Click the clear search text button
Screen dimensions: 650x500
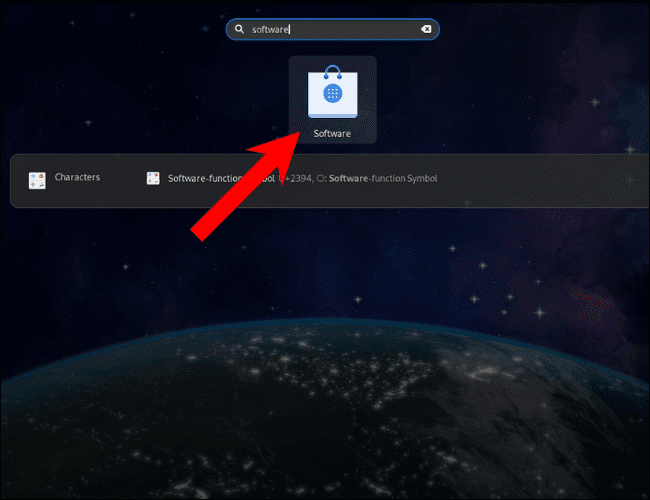tap(426, 29)
